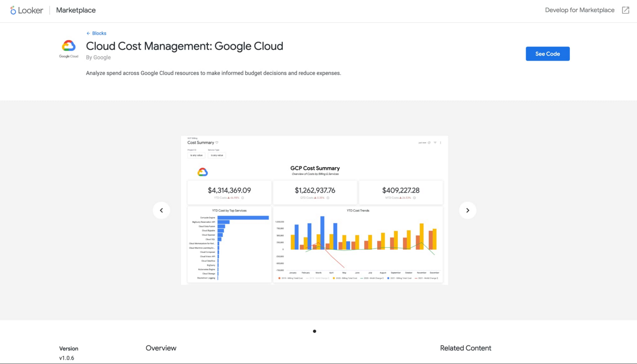This screenshot has height=364, width=637.
Task: Click the Google Cloud logo icon
Action: point(68,49)
